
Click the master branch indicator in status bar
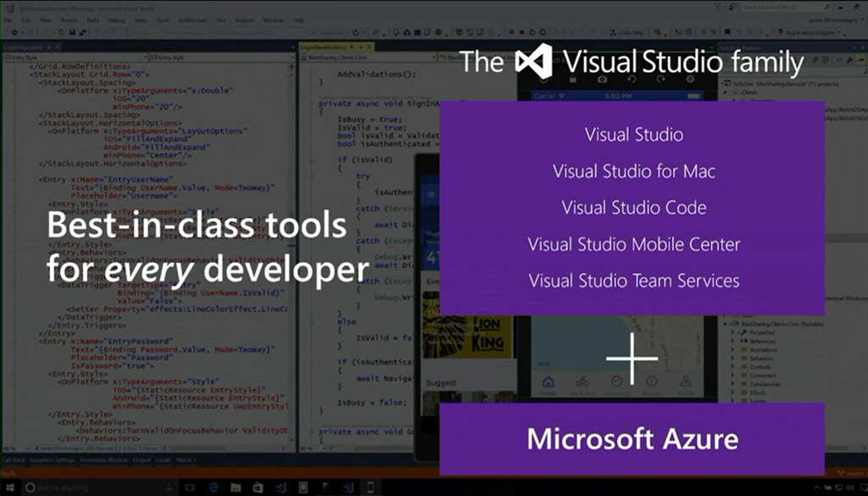pyautogui.click(x=849, y=473)
